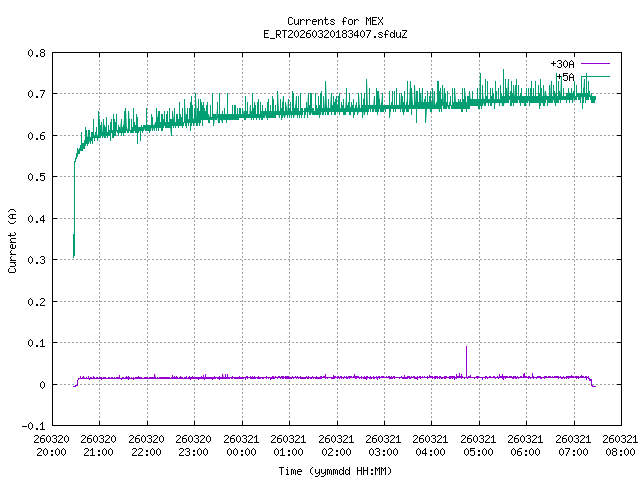This screenshot has width=640, height=480.
Task: Click the 260320 20:00 x-axis tick label
Action: point(51,445)
